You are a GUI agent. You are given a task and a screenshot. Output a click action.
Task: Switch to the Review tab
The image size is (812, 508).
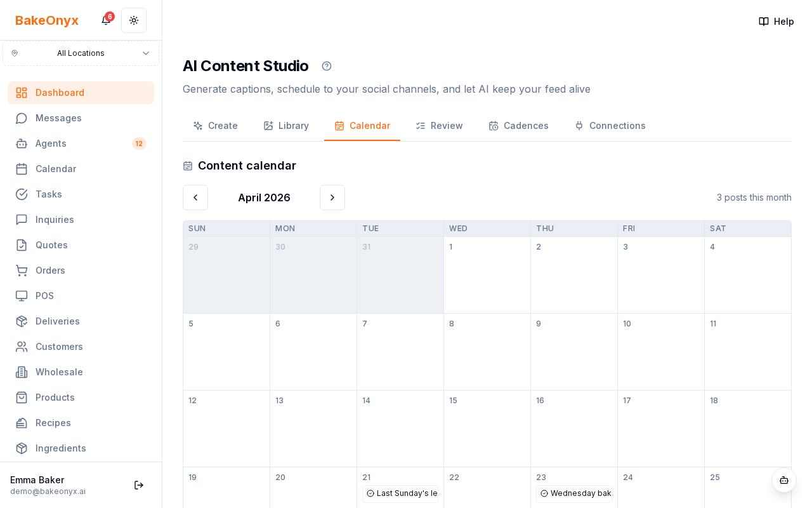(x=439, y=126)
